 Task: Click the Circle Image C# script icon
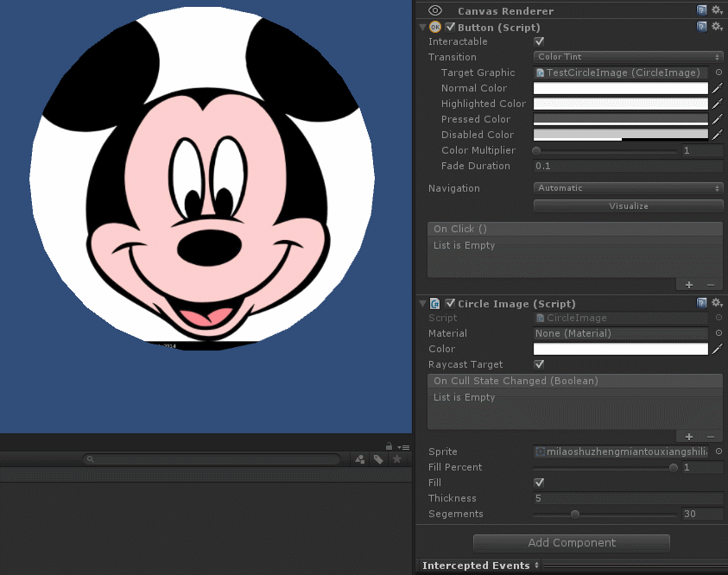[435, 304]
